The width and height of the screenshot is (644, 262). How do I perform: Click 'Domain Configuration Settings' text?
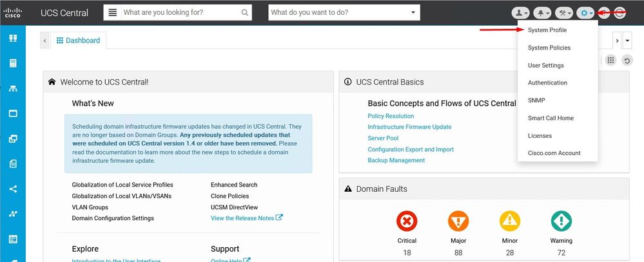pyautogui.click(x=113, y=218)
